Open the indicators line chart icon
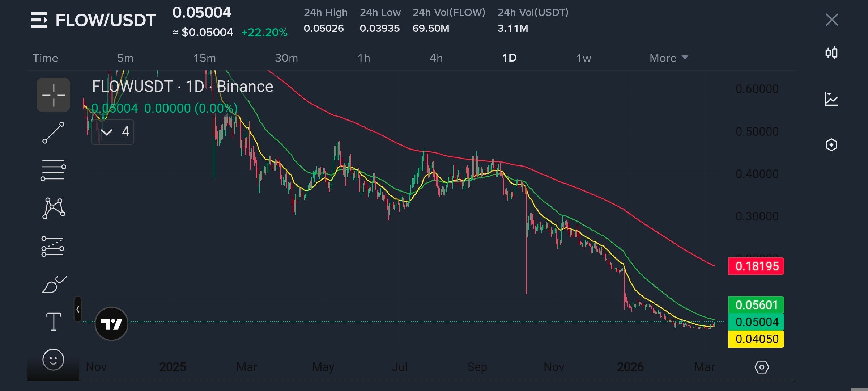The width and height of the screenshot is (868, 391). 831,99
